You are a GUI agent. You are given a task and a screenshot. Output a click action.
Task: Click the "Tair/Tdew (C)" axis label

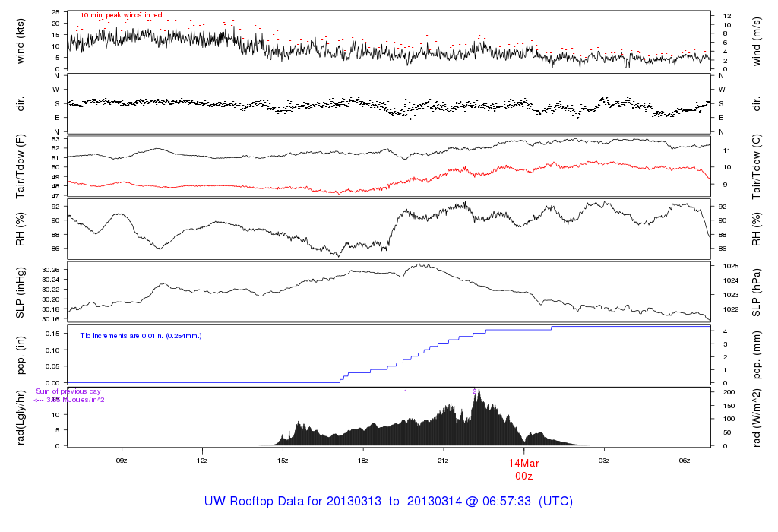757,166
